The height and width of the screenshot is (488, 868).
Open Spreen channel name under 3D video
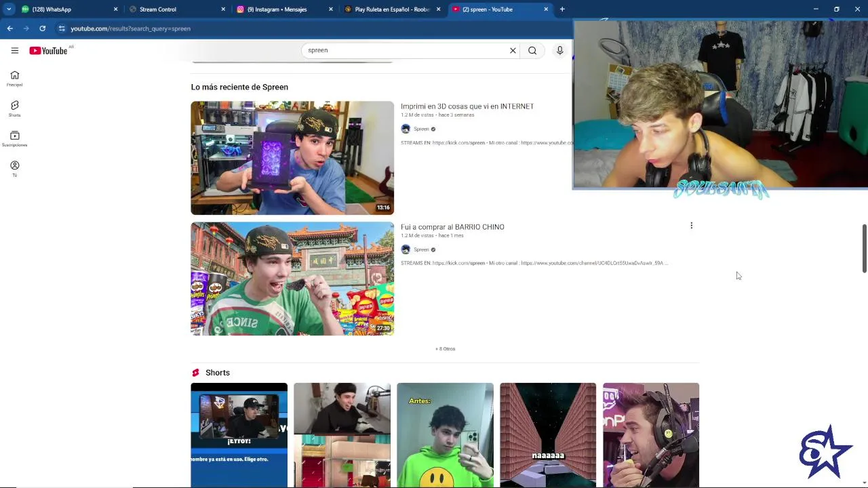[421, 129]
